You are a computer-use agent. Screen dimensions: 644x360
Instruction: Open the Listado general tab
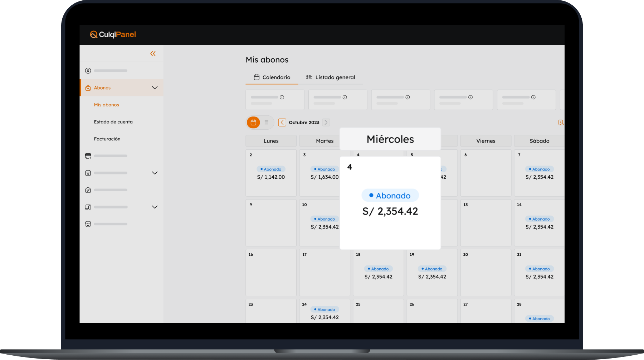[x=331, y=77]
